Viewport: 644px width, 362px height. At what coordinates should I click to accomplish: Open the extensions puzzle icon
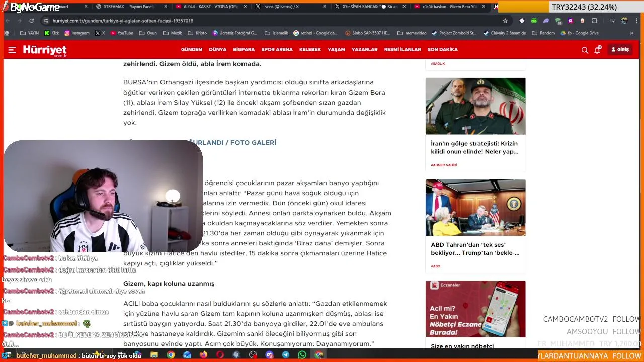595,21
